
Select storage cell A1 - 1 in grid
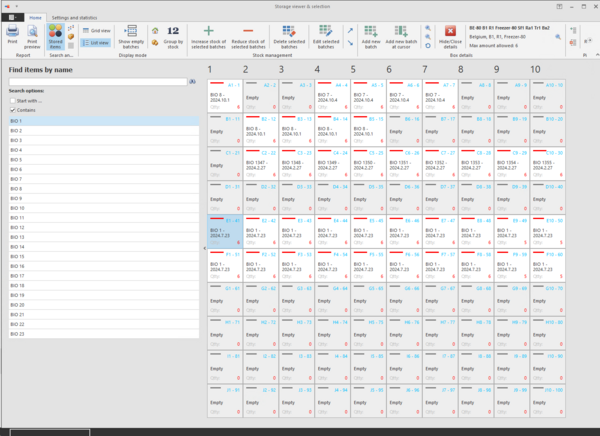(224, 97)
